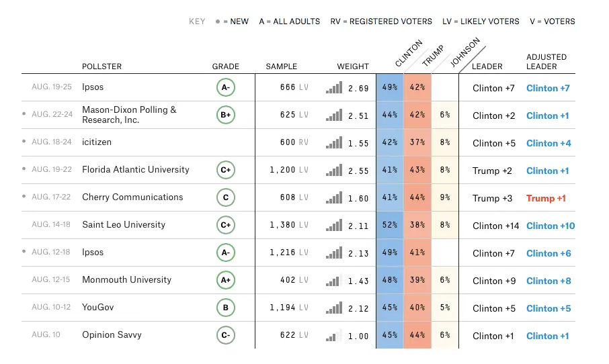Image resolution: width=609 pixels, height=364 pixels.
Task: Click the red Trump 44% cell for Cherry Communications
Action: click(417, 198)
